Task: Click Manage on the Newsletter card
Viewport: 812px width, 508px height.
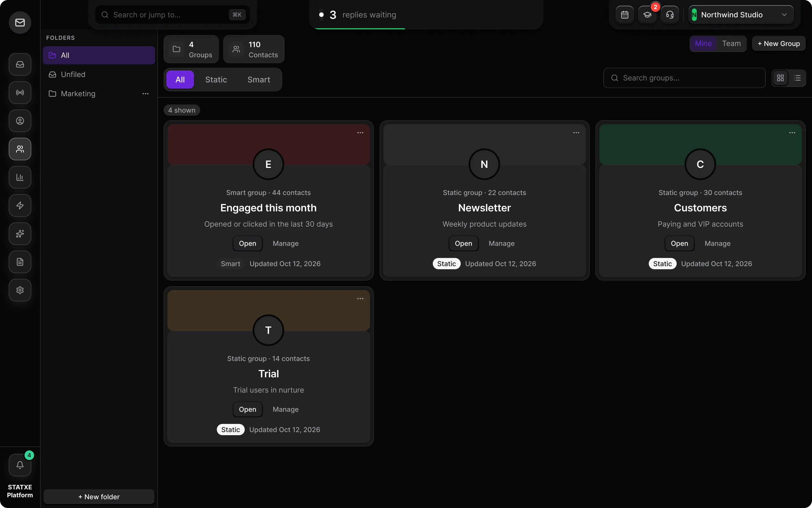Action: point(501,244)
